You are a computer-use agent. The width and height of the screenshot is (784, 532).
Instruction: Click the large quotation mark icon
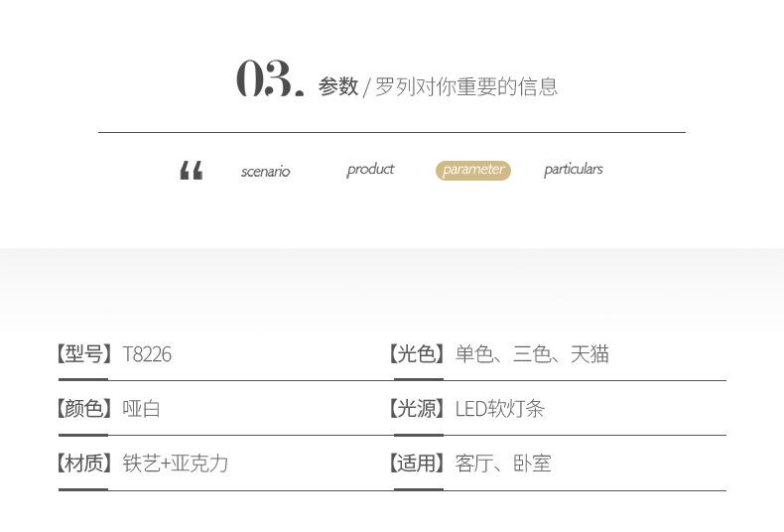click(x=192, y=170)
